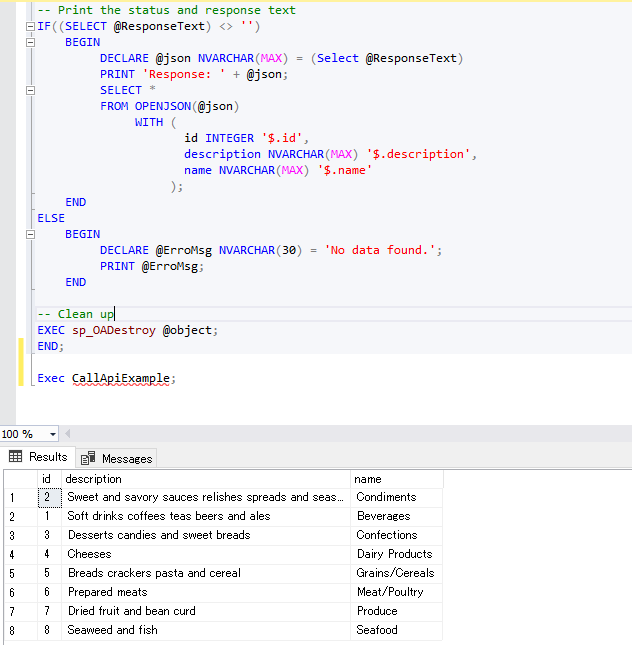This screenshot has height=645, width=632.
Task: Click CallApiExample in the Exec statement
Action: tap(122, 378)
